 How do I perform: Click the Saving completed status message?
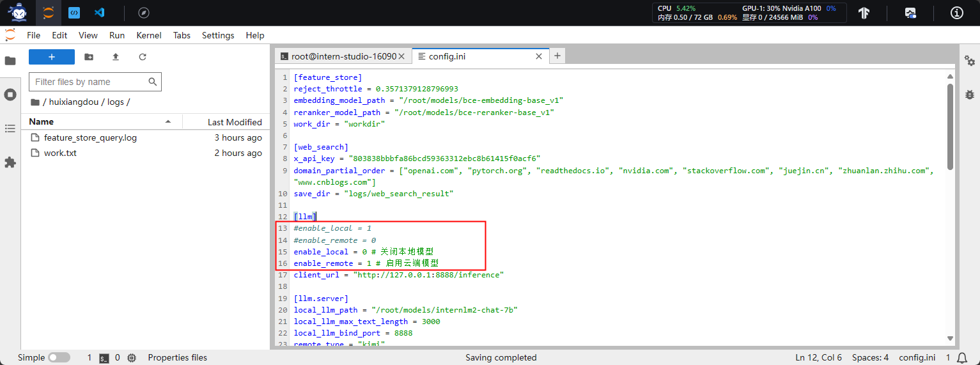coord(501,357)
